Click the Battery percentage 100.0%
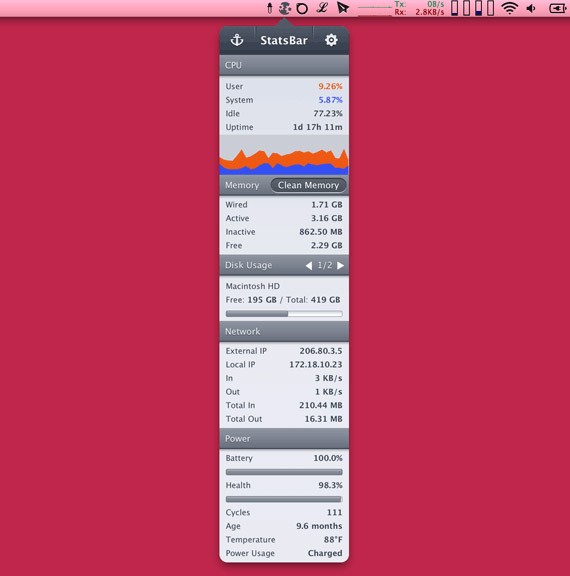This screenshot has height=576, width=570. pyautogui.click(x=328, y=458)
